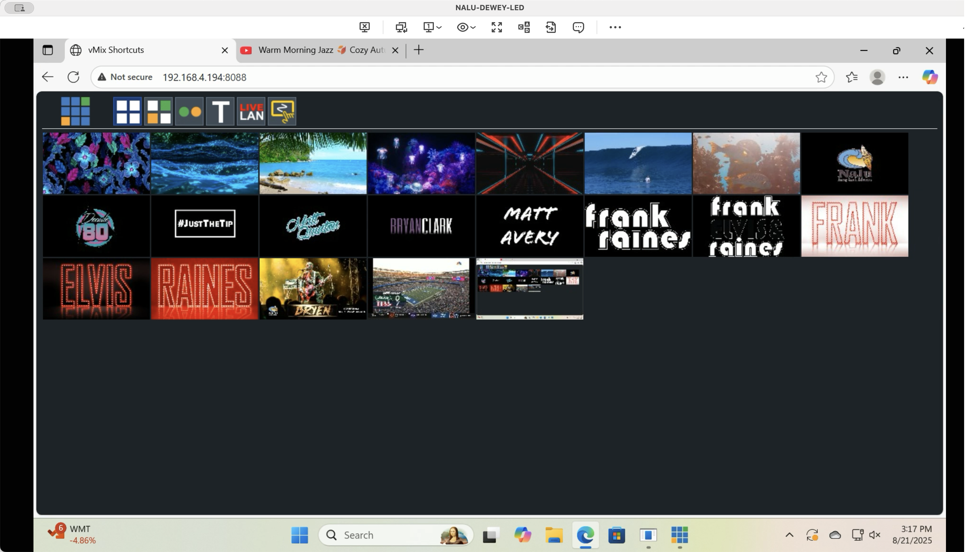Open the Title editor T icon
The width and height of the screenshot is (980, 552).
[x=220, y=111]
